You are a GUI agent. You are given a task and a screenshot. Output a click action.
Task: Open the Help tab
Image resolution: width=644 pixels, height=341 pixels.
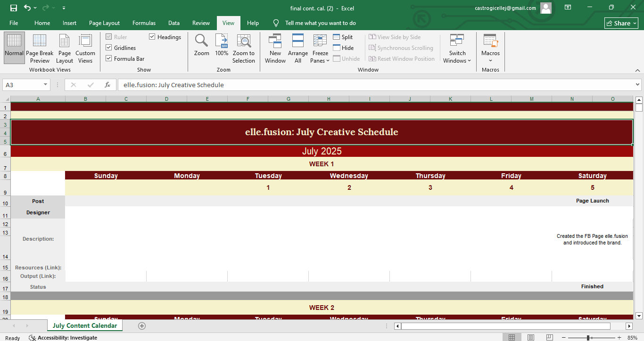[x=253, y=23]
